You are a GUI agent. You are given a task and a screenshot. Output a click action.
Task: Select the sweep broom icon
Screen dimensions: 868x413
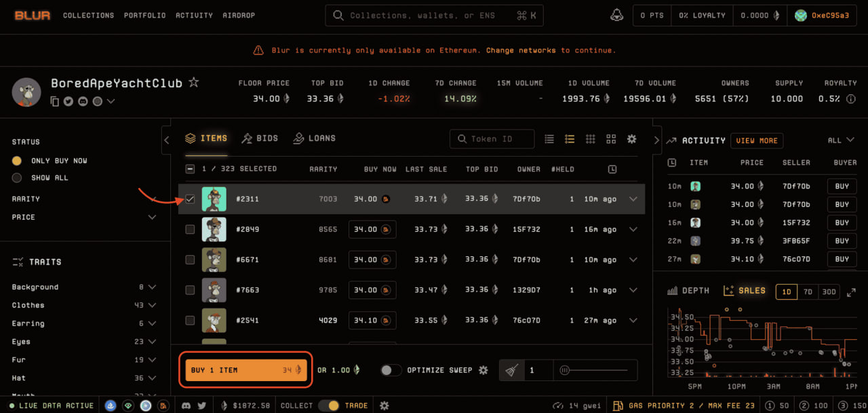[x=512, y=370]
